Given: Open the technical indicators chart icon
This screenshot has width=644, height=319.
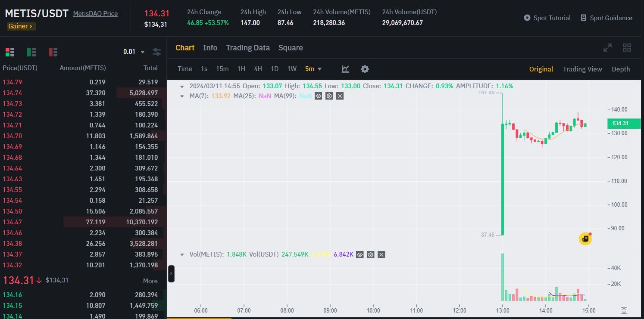Looking at the screenshot, I should coord(345,69).
